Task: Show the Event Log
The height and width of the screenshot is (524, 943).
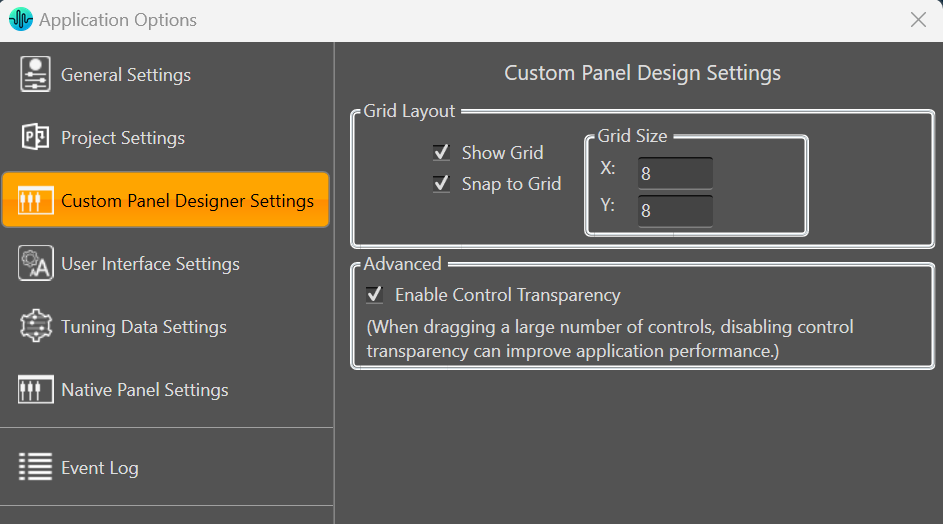Action: click(x=100, y=468)
